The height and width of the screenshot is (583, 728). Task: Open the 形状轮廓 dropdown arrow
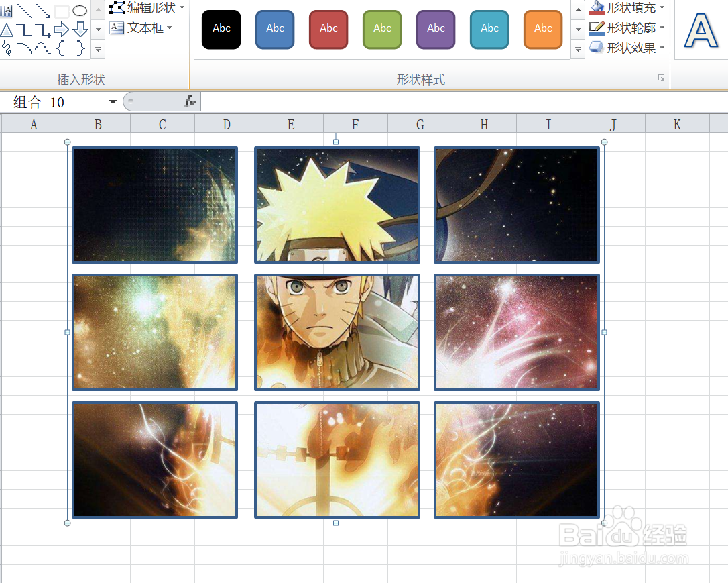[x=662, y=28]
